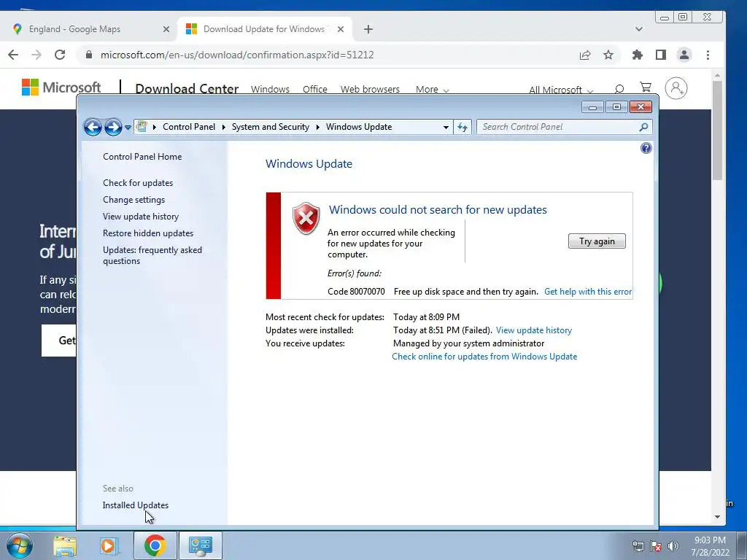The height and width of the screenshot is (560, 747).
Task: Open Get help with this error link
Action: click(588, 292)
